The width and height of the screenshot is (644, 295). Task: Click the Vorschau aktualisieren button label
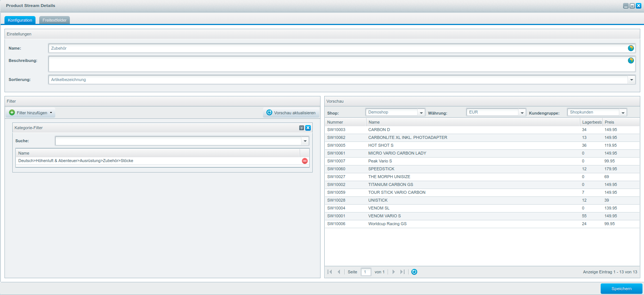coord(295,113)
